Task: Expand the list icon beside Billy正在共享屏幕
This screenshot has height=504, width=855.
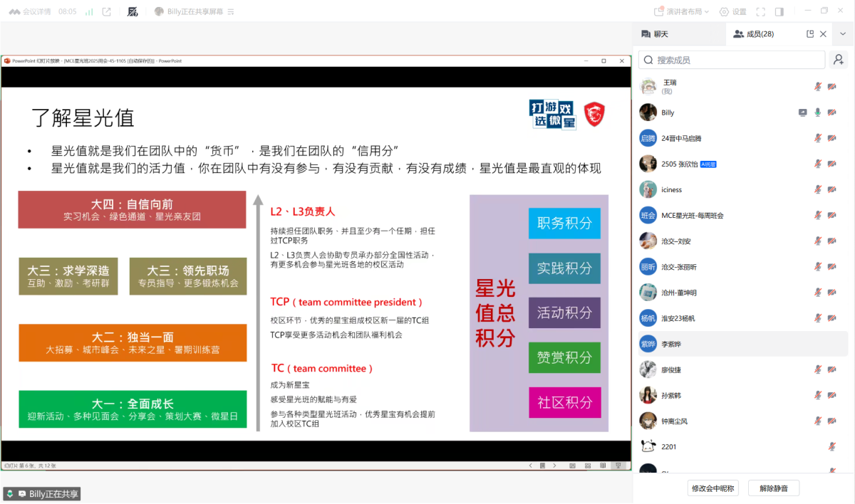Action: (x=230, y=11)
